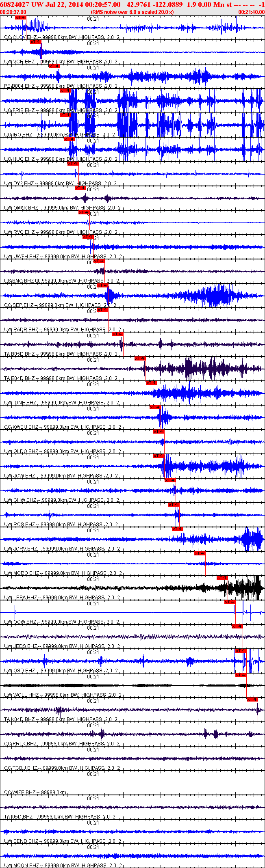
Task: Click the red pick flag on UW DY2 trace
Action: (73, 163)
